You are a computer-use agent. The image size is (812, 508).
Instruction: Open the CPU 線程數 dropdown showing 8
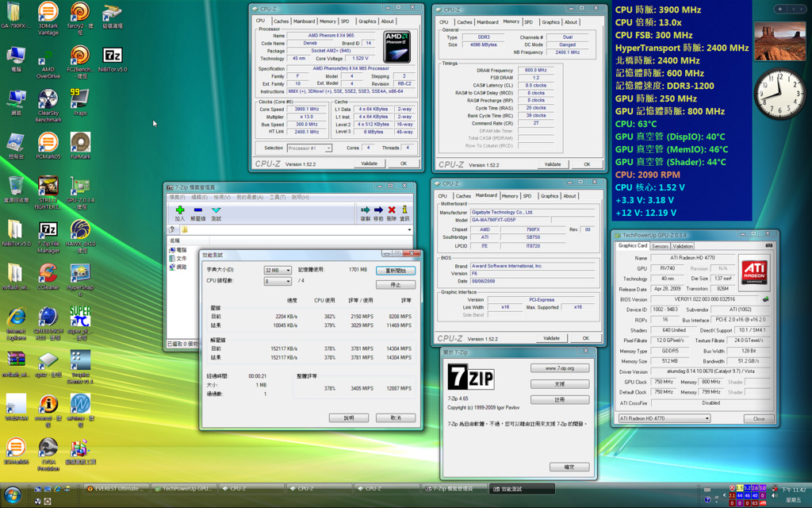click(x=278, y=281)
